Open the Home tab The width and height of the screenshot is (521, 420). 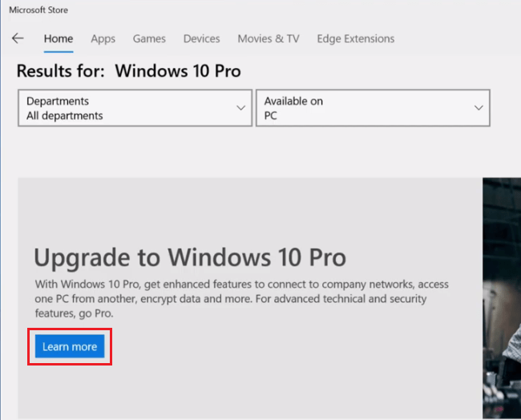point(59,39)
